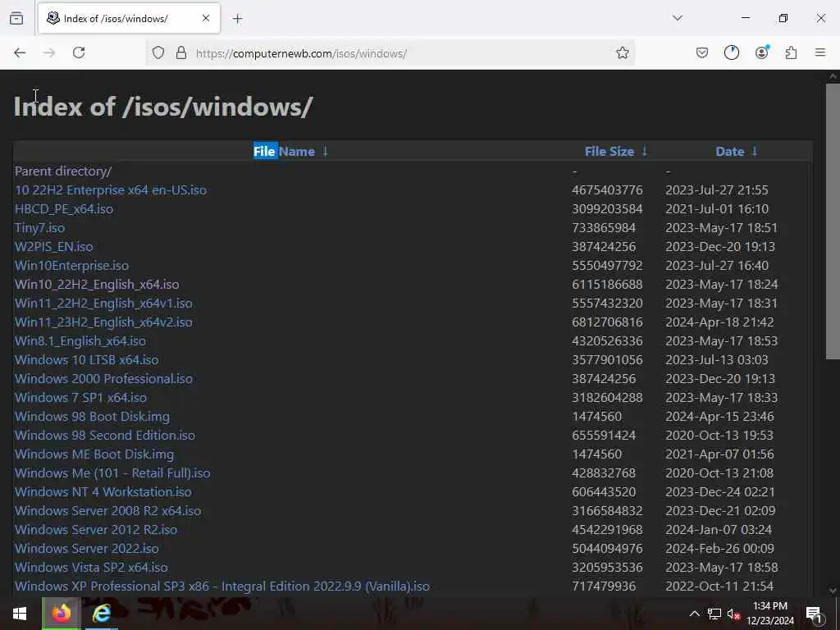This screenshot has width=840, height=630.
Task: Open the W2PIS_EN.iso file link
Action: [x=53, y=247]
